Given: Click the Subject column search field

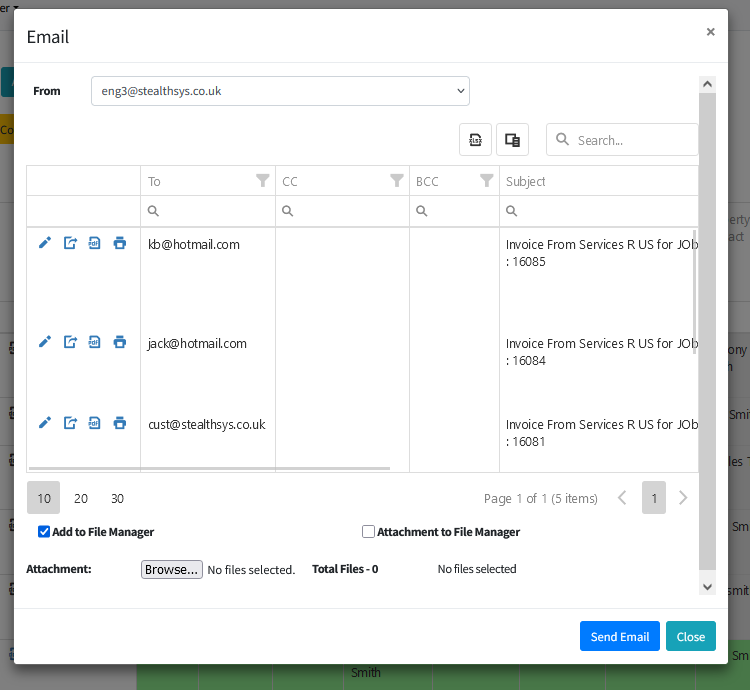Looking at the screenshot, I should (599, 211).
